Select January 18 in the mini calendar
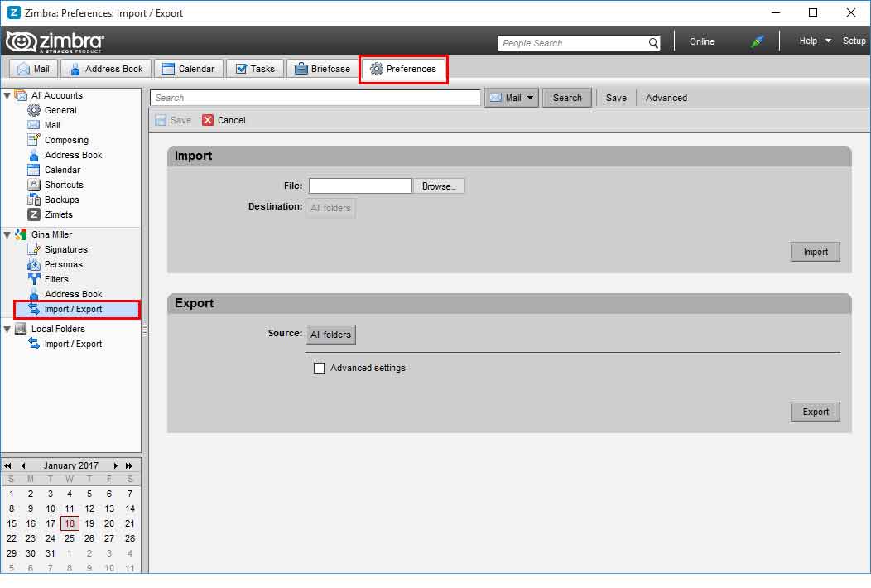The width and height of the screenshot is (871, 588). [x=70, y=523]
